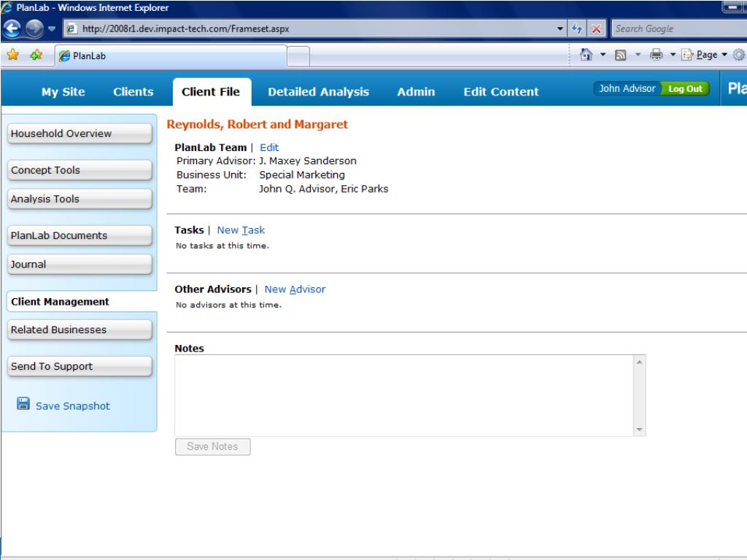
Task: Switch to the Clients tab
Action: click(x=133, y=91)
